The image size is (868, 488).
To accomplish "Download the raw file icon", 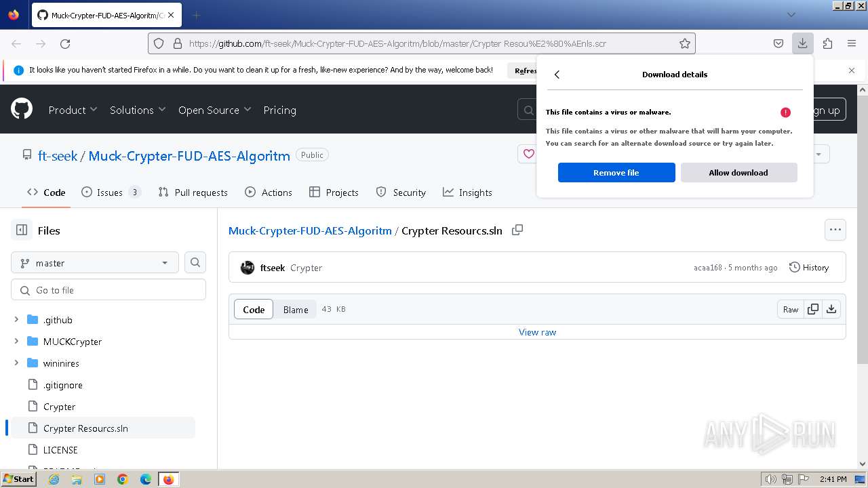I will pos(831,310).
